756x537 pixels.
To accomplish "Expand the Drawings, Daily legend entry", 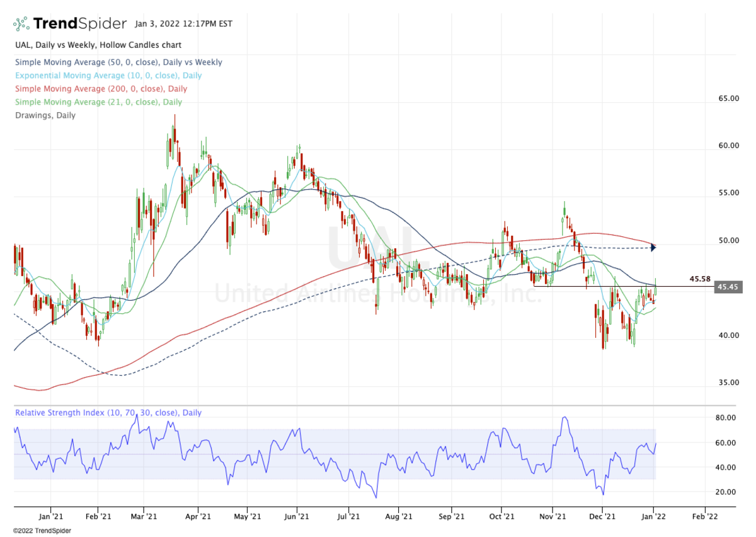I will (44, 115).
